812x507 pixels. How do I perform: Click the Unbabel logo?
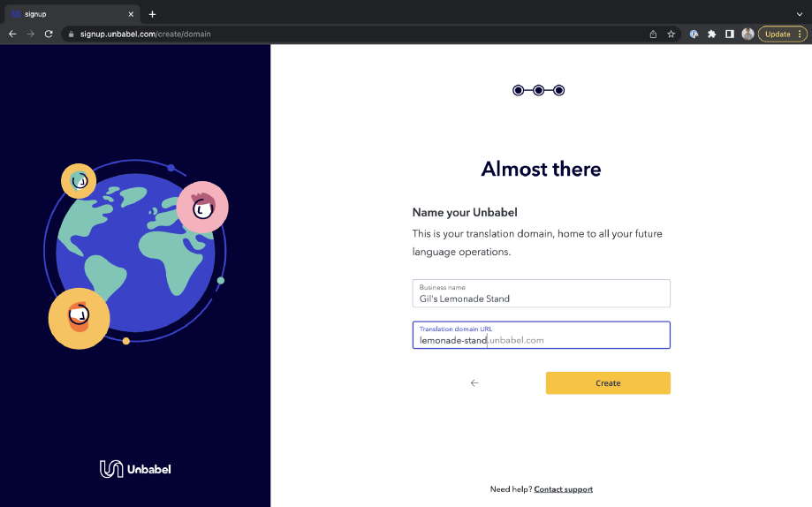click(x=135, y=469)
